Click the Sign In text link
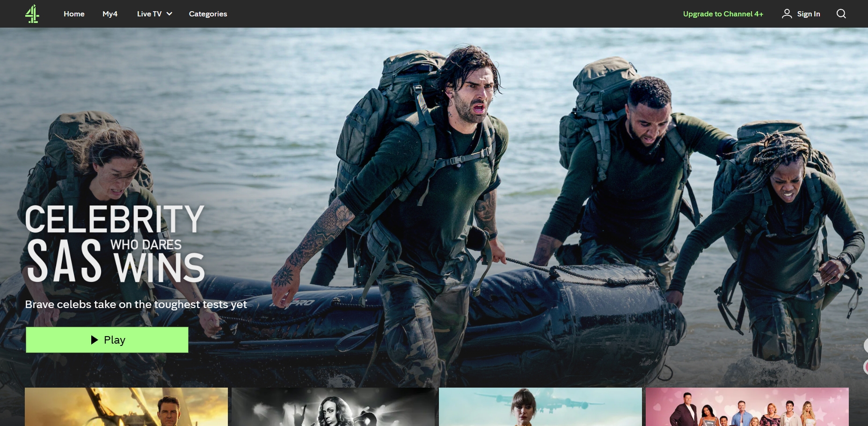 (808, 14)
